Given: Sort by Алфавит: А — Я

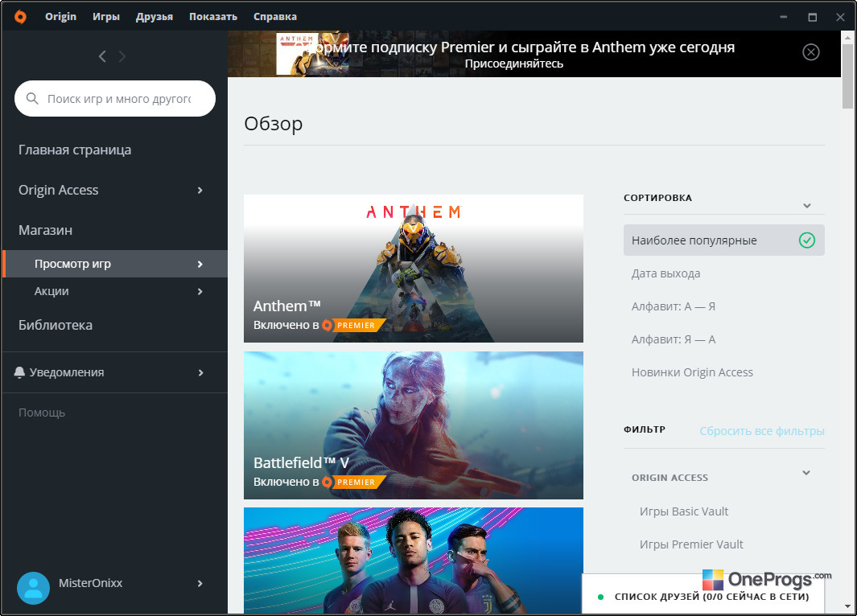Looking at the screenshot, I should point(674,306).
